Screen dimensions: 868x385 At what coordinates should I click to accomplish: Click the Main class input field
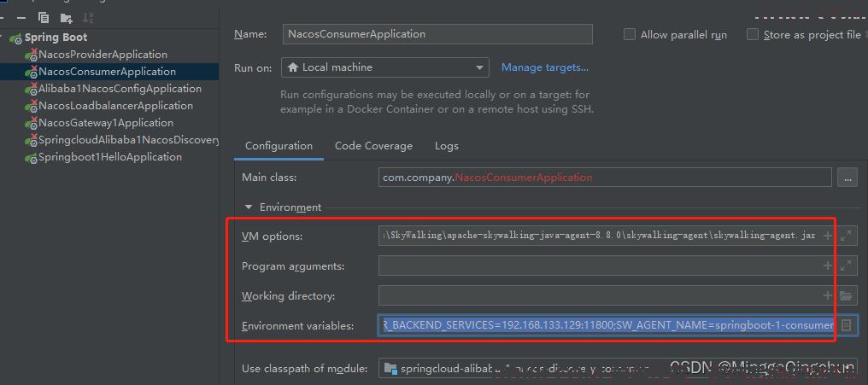605,178
